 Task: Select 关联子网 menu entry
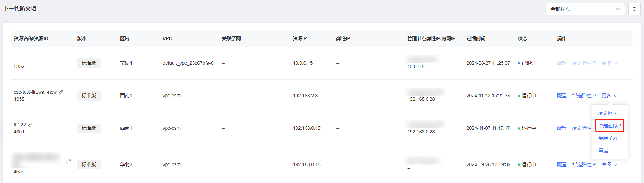pyautogui.click(x=608, y=138)
